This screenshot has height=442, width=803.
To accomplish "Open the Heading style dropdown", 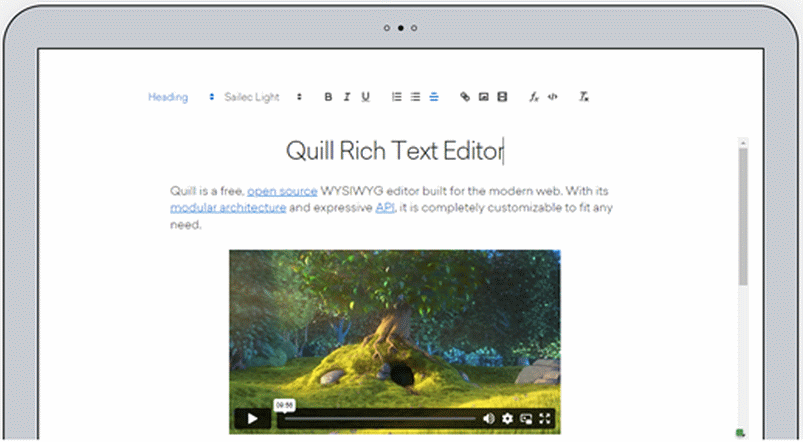I will click(x=181, y=97).
